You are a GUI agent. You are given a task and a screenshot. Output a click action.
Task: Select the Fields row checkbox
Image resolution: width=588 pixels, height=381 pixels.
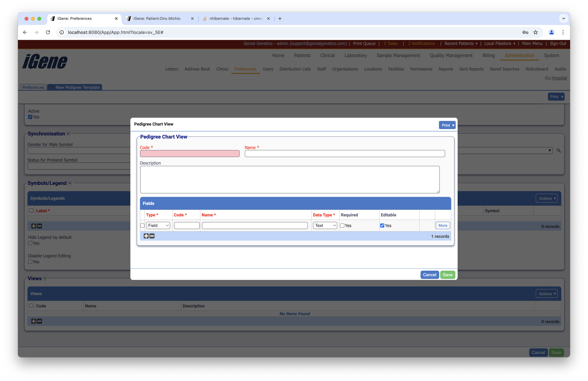coord(142,226)
